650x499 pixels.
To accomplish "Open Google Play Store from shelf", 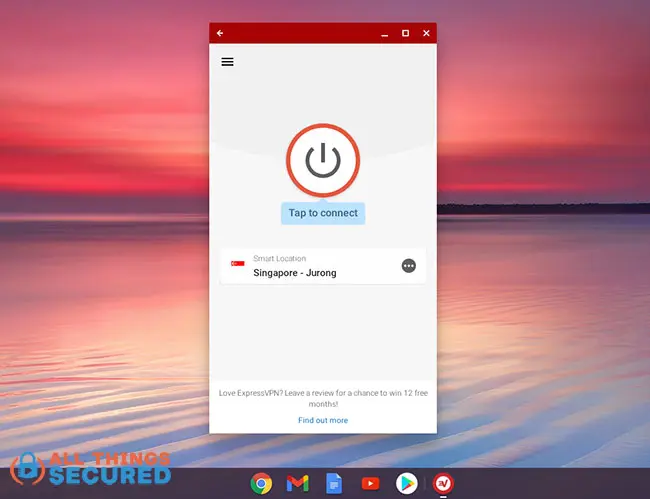I will 407,483.
